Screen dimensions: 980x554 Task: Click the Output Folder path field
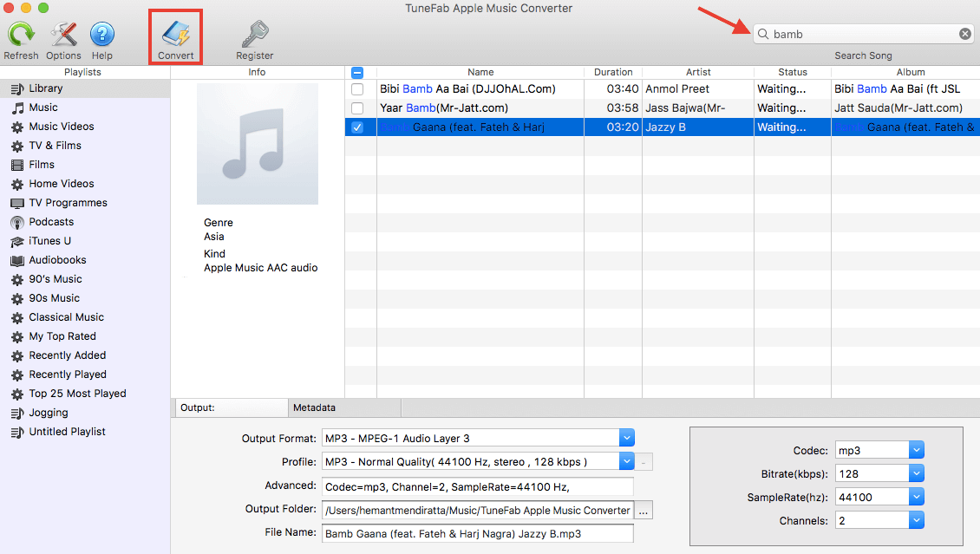(478, 511)
